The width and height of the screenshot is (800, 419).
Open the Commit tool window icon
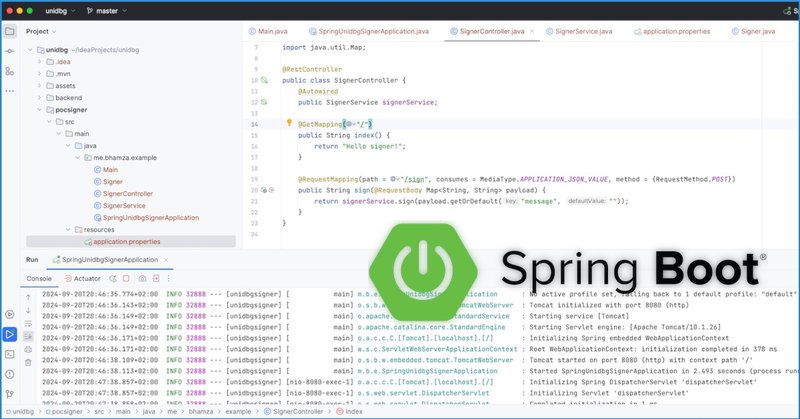coord(10,51)
